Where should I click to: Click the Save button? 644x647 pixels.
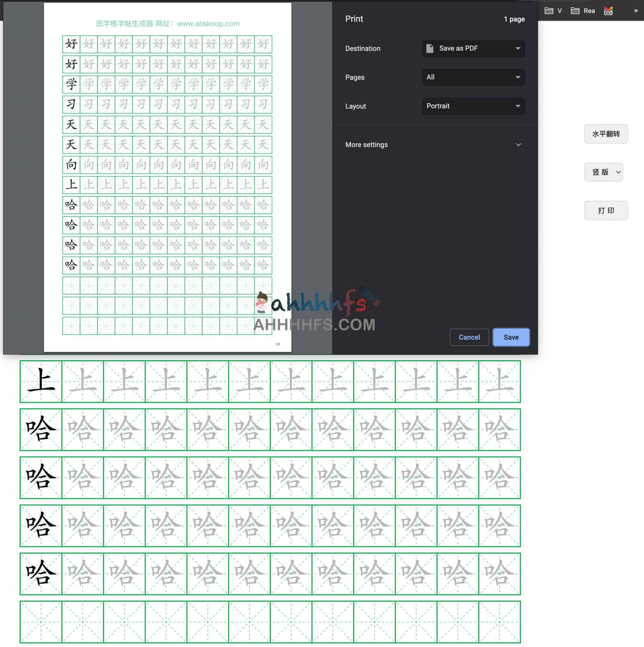(x=511, y=337)
